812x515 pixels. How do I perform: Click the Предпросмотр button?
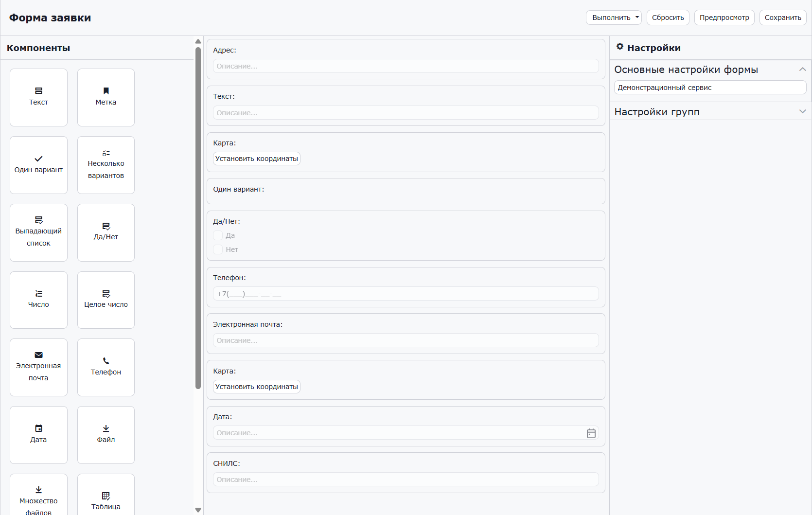[x=724, y=18]
